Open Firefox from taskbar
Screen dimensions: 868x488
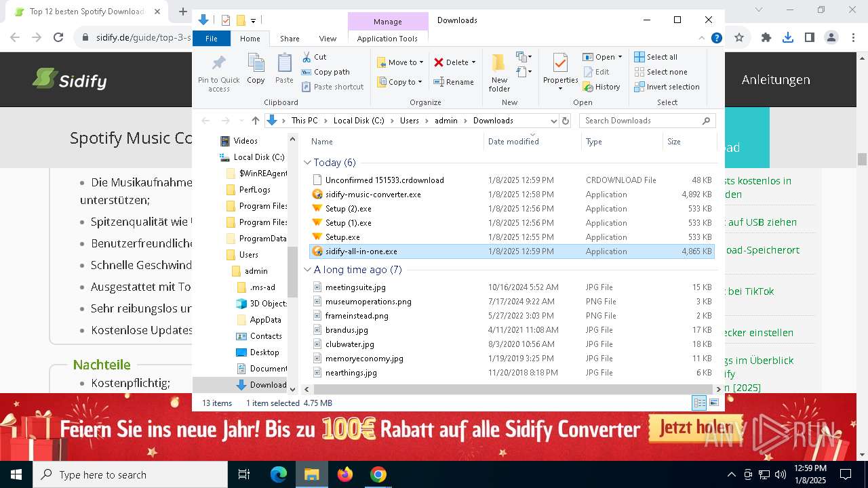[345, 474]
